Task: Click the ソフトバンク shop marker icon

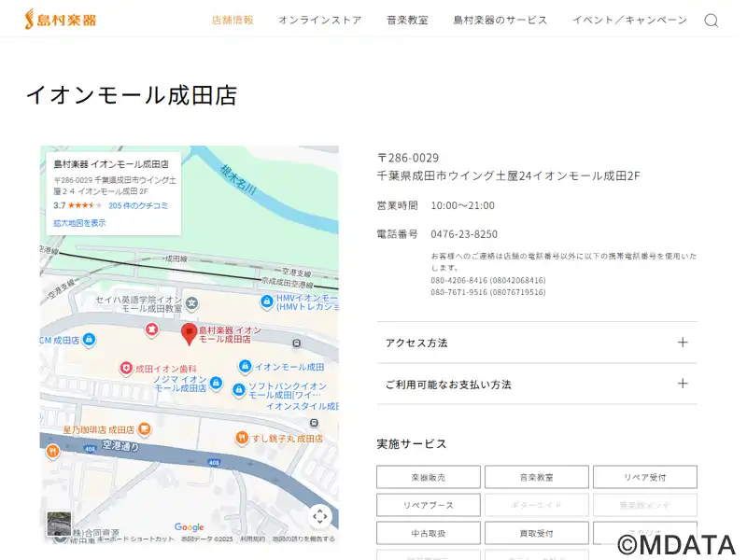Action: [238, 389]
